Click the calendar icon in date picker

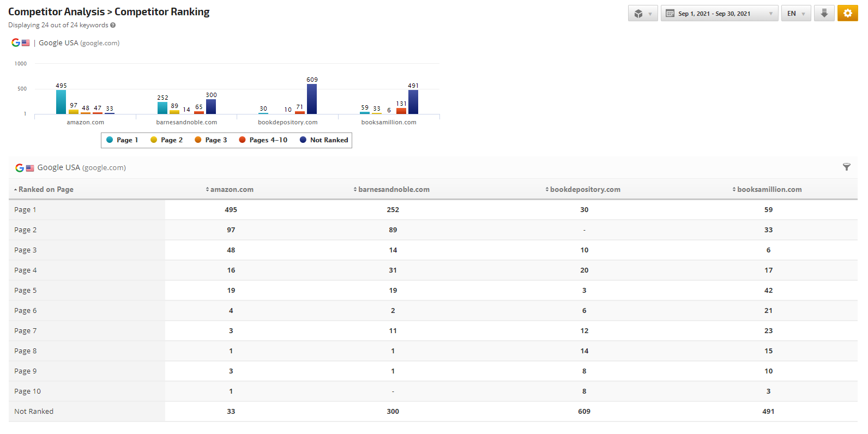670,14
